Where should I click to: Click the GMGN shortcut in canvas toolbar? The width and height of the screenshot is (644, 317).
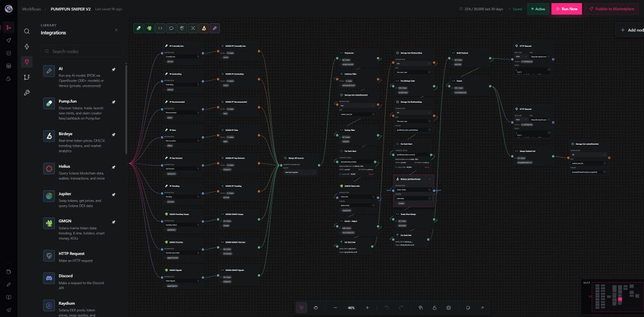pos(150,28)
